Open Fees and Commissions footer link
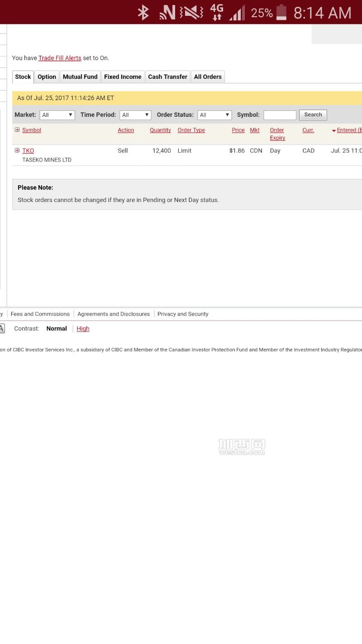Screen dimensions: 362x644 pyautogui.click(x=40, y=314)
